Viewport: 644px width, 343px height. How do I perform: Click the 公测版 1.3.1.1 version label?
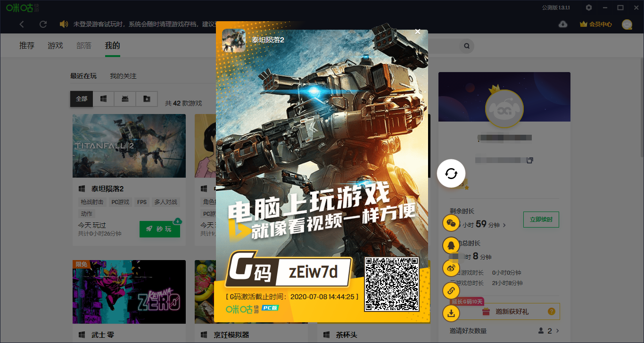(x=556, y=8)
